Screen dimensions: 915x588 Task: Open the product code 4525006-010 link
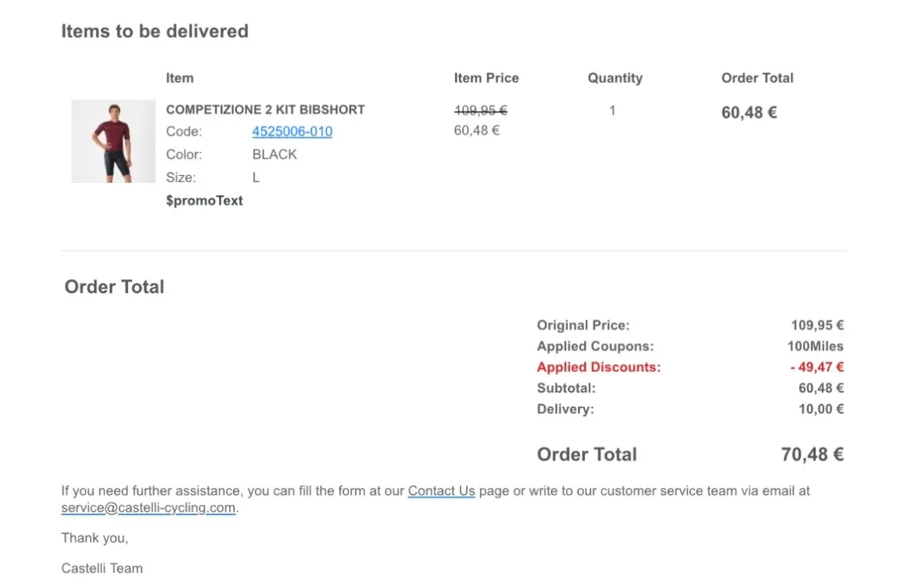pyautogui.click(x=292, y=131)
